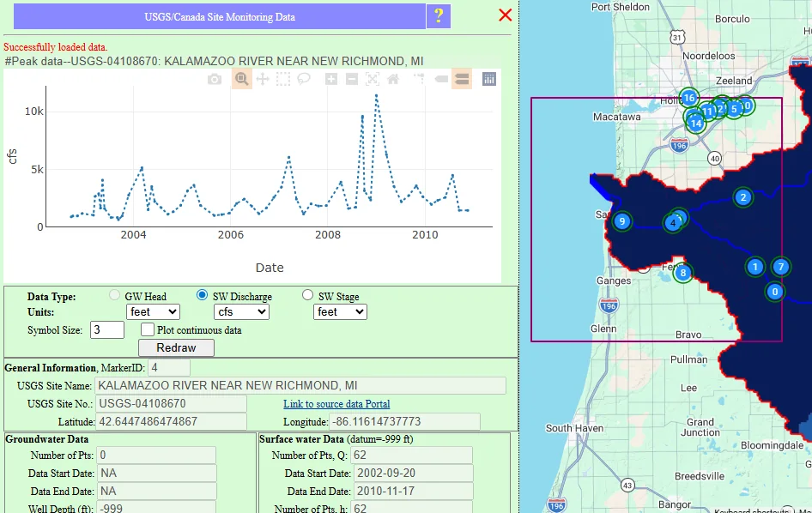
Task: Select the Pan arrows tool in plot toolbar
Action: [263, 79]
